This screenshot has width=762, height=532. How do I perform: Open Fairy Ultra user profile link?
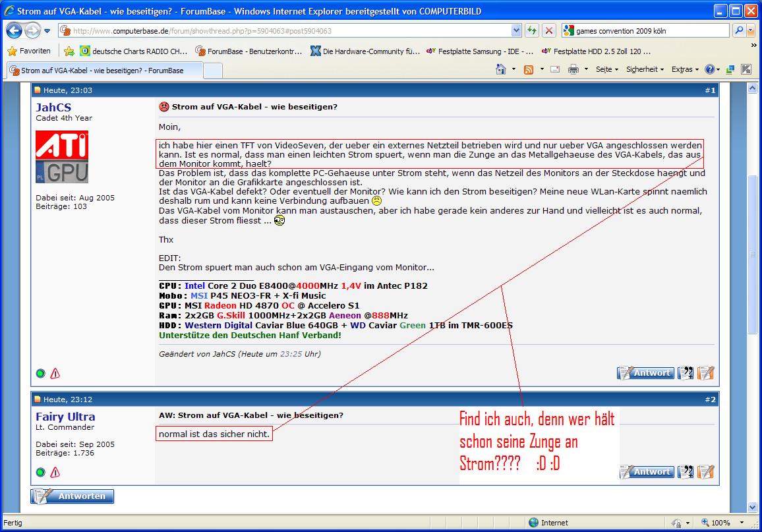tap(65, 417)
